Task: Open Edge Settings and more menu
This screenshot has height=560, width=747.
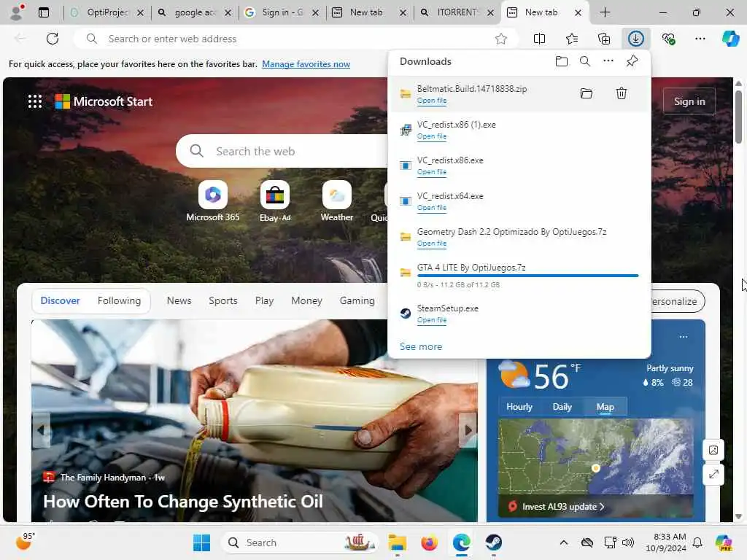Action: [x=700, y=39]
